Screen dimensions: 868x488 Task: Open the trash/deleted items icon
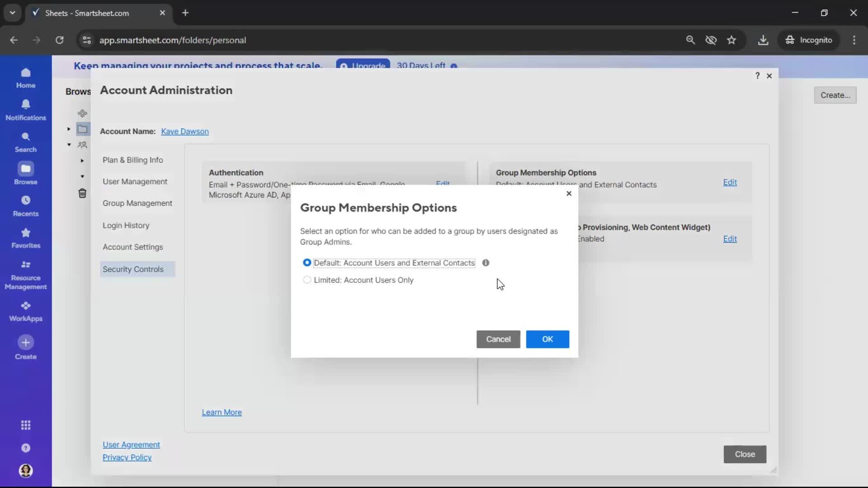coord(83,193)
